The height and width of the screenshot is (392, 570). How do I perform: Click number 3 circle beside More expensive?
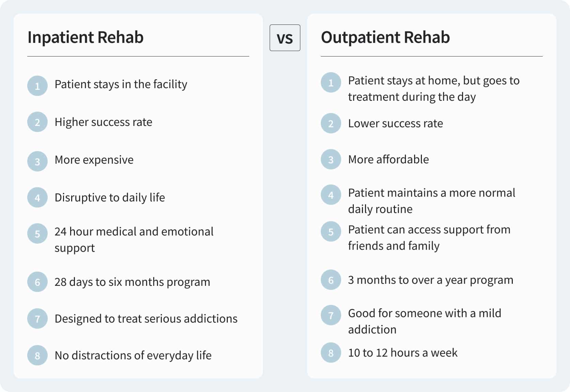pyautogui.click(x=37, y=161)
